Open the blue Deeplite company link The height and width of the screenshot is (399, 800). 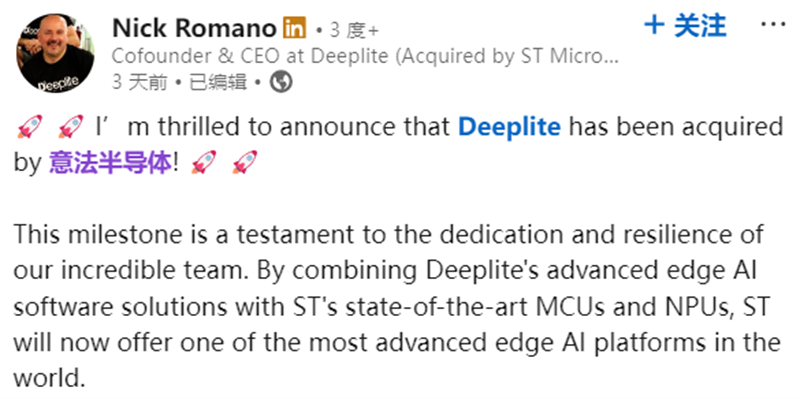click(509, 128)
